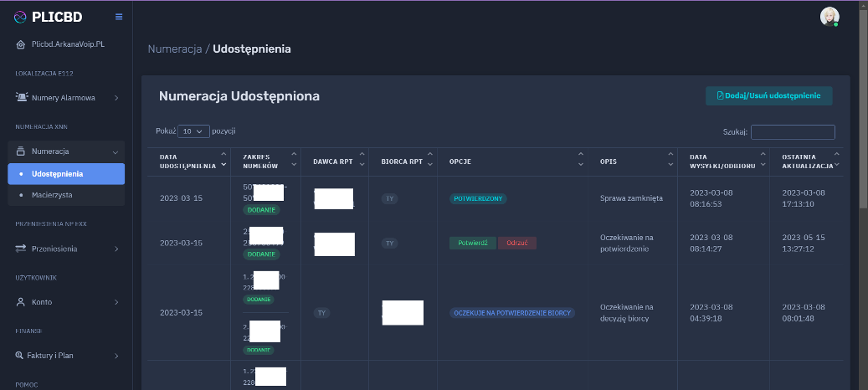The width and height of the screenshot is (868, 390).
Task: Click into the Szukaj search field
Action: [793, 132]
